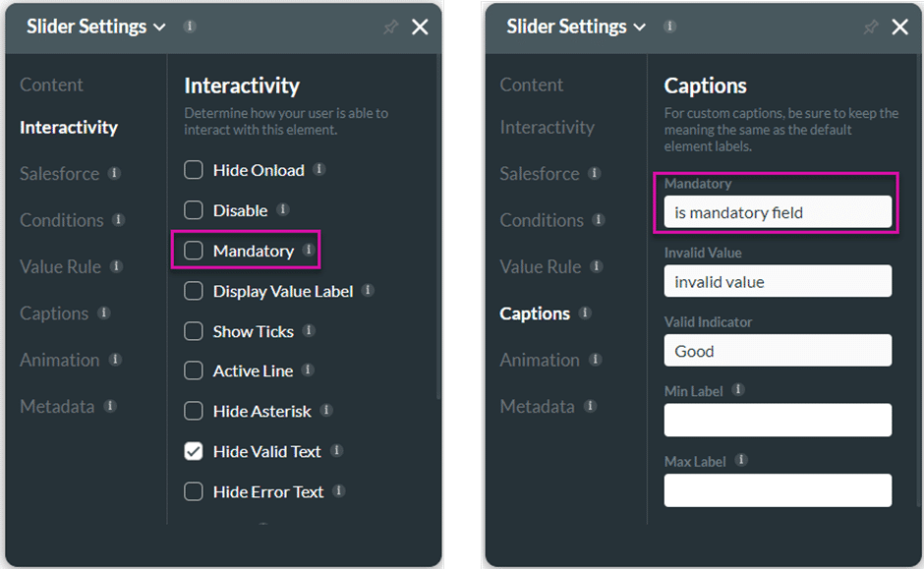Viewport: 924px width, 569px height.
Task: Click info icon next to Hide Onload
Action: pos(318,170)
